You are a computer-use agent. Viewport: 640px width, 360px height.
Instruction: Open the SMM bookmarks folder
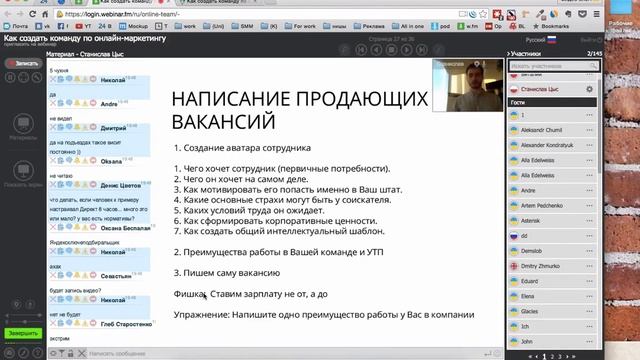pyautogui.click(x=242, y=26)
